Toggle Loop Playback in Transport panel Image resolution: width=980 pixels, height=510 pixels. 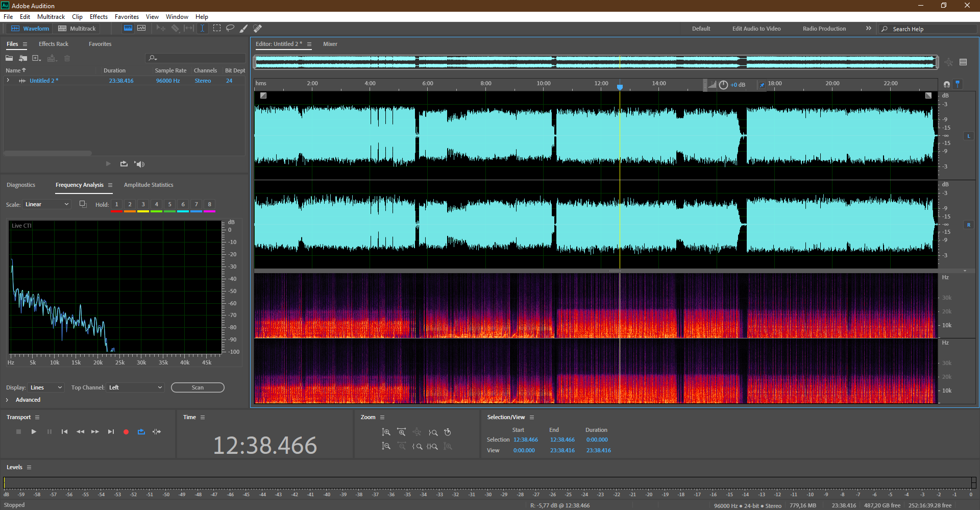click(x=141, y=432)
